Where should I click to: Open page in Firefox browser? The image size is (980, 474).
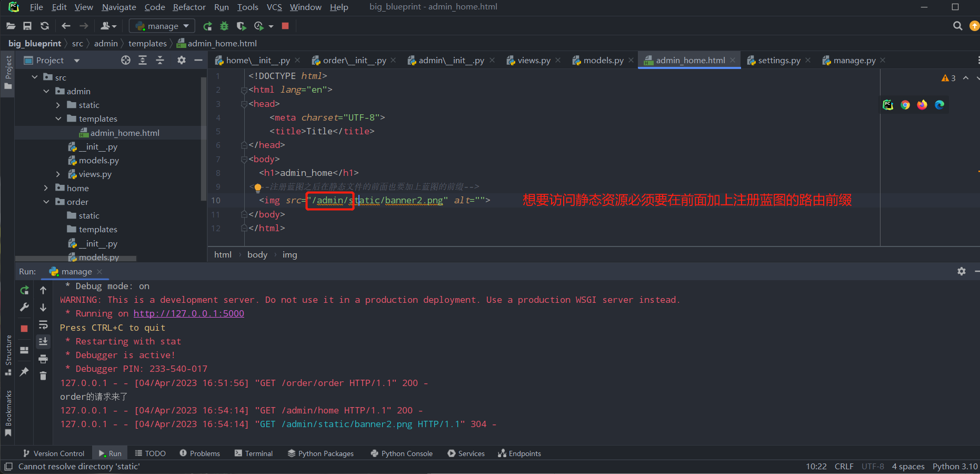(922, 105)
